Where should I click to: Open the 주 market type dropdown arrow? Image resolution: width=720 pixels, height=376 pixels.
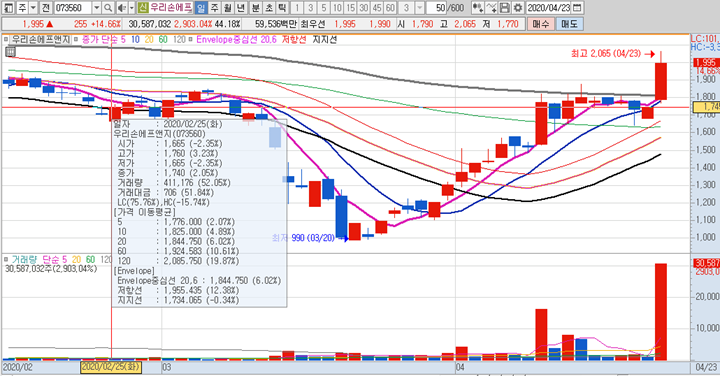point(33,8)
